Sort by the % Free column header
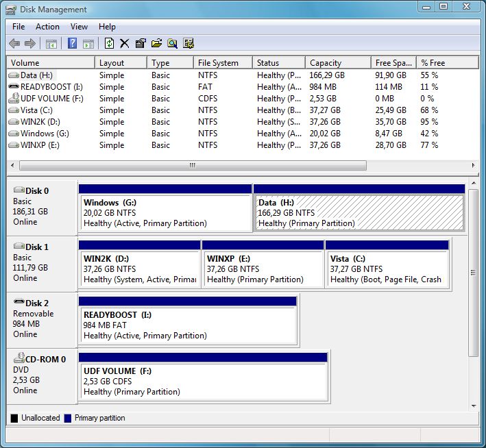The width and height of the screenshot is (486, 448). (x=448, y=62)
